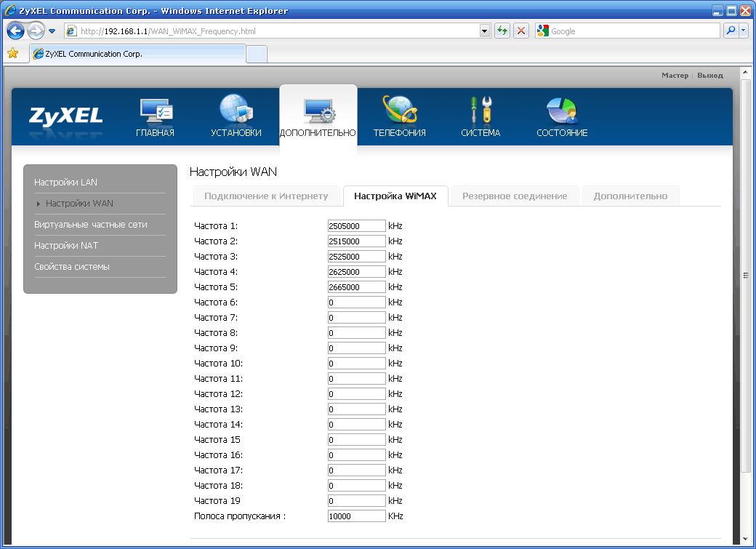Click the Частота 15 input field
The width and height of the screenshot is (756, 549).
click(356, 439)
